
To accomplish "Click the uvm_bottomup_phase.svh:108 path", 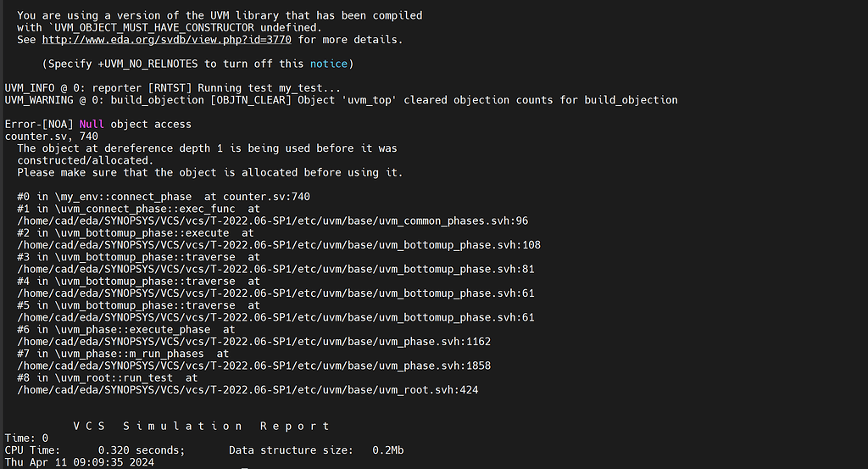I will [x=279, y=245].
